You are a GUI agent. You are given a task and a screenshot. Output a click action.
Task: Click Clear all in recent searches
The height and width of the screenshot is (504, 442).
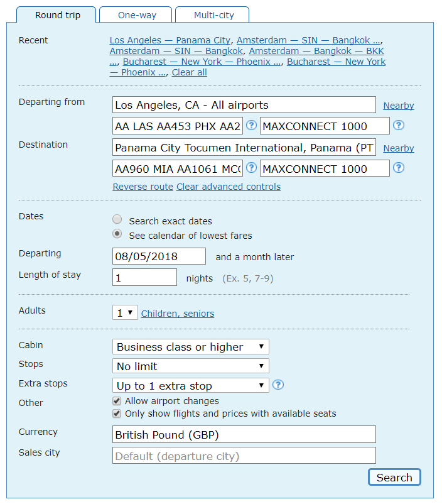[189, 72]
